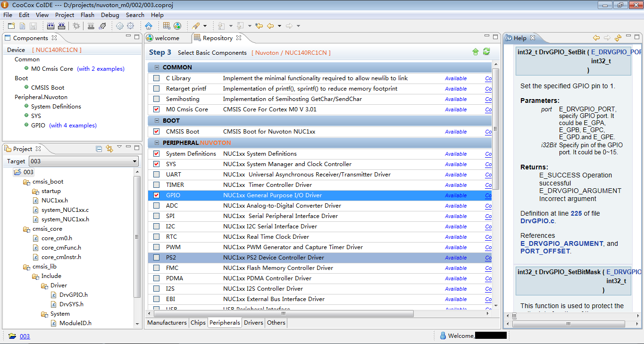The height and width of the screenshot is (344, 644).
Task: Close the Repository tab
Action: tap(239, 38)
